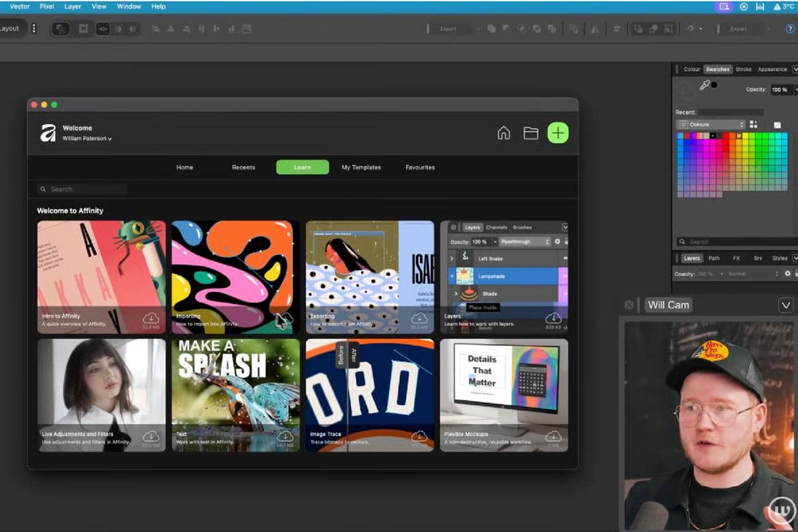Viewport: 798px width, 532px height.
Task: Switch to the Brs panel tab
Action: pos(757,258)
